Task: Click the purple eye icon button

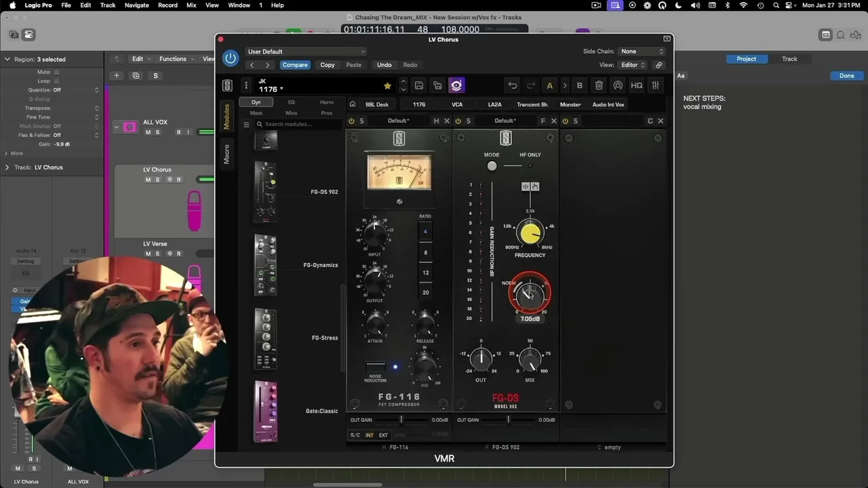Action: [456, 85]
